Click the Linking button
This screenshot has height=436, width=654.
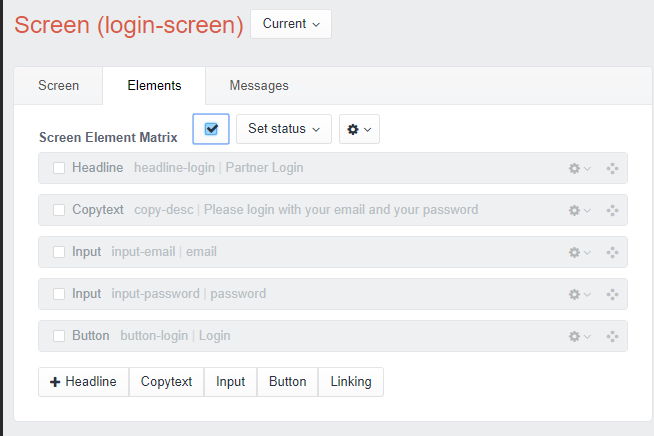350,381
